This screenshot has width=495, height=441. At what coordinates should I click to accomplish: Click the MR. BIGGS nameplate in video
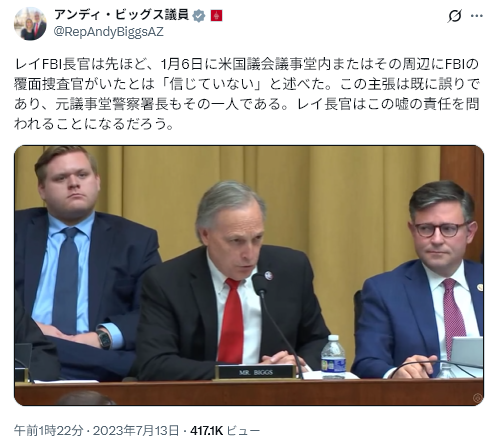(x=256, y=372)
